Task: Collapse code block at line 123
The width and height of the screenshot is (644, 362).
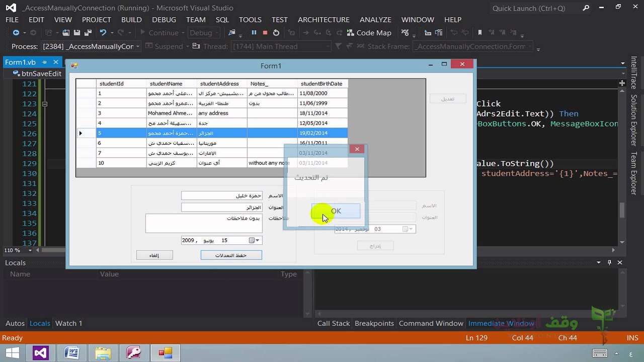Action: 45,104
